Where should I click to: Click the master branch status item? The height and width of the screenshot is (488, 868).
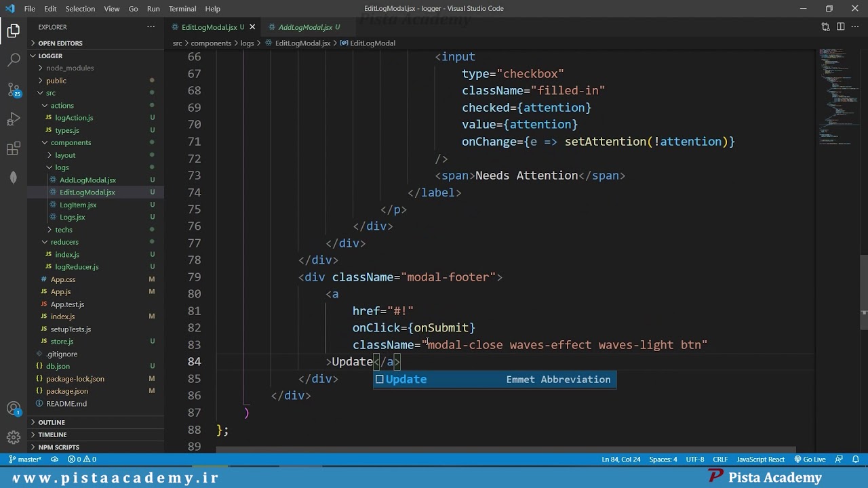(26, 460)
